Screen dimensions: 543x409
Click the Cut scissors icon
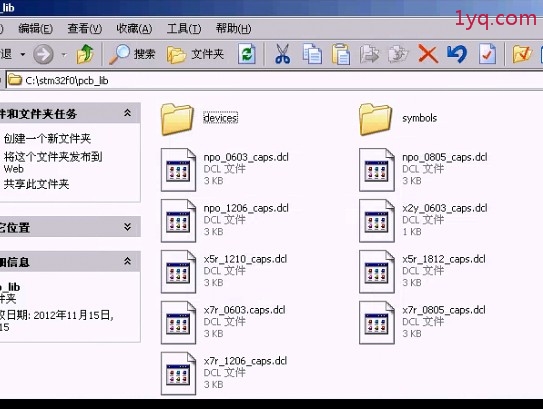[x=283, y=54]
